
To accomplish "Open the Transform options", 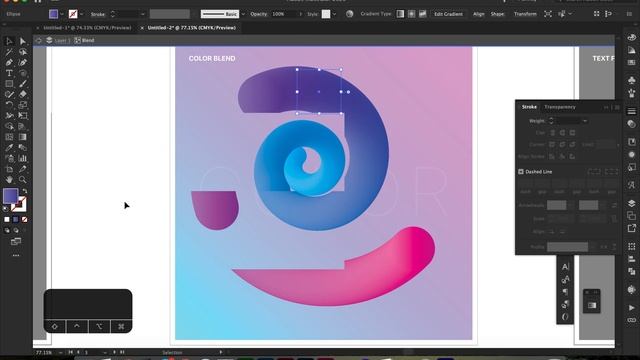I will (525, 14).
